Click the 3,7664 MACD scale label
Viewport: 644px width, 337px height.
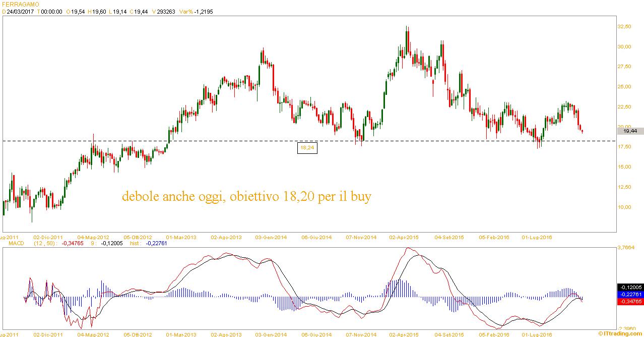coord(626,247)
